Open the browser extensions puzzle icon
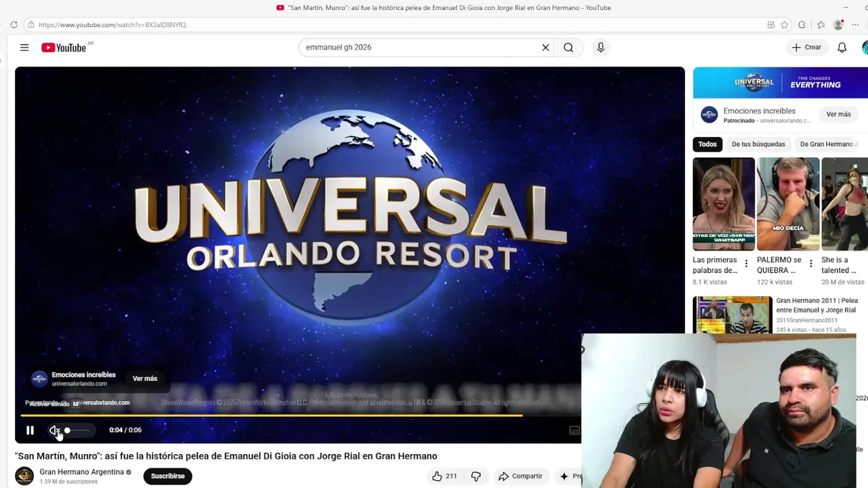The height and width of the screenshot is (488, 868). (802, 25)
